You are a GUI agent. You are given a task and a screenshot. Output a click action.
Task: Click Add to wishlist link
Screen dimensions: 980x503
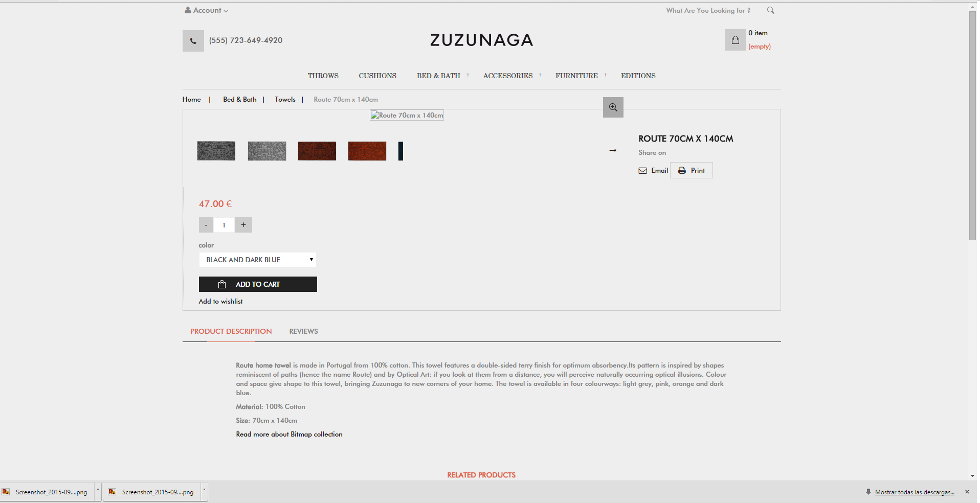click(x=221, y=302)
